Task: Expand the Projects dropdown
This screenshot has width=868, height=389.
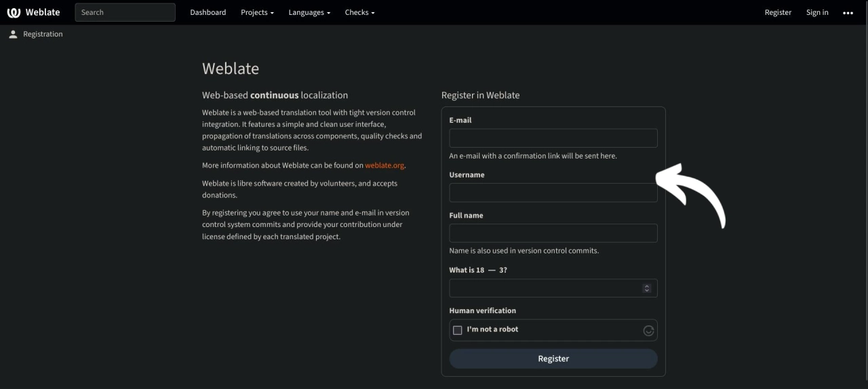Action: [x=257, y=12]
